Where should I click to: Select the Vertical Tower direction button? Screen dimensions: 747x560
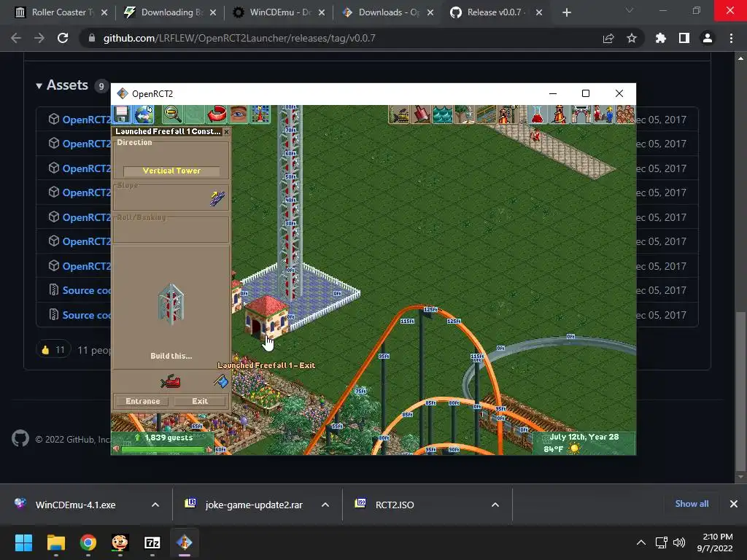tap(171, 171)
